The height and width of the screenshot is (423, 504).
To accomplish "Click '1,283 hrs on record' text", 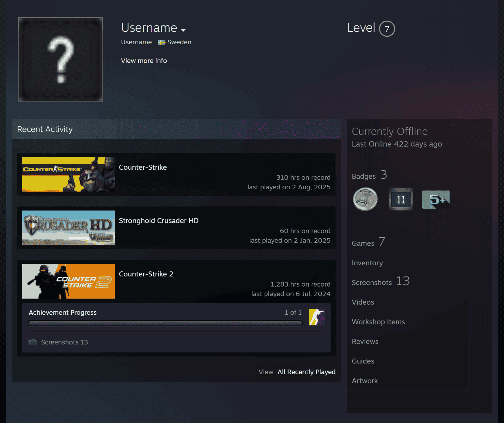I will [300, 284].
